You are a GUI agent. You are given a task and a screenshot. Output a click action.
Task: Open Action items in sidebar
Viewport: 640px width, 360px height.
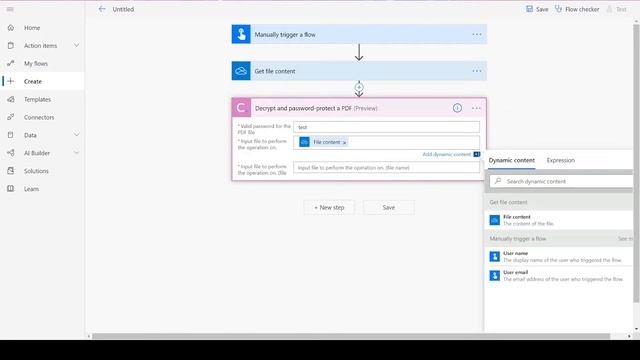[40, 46]
